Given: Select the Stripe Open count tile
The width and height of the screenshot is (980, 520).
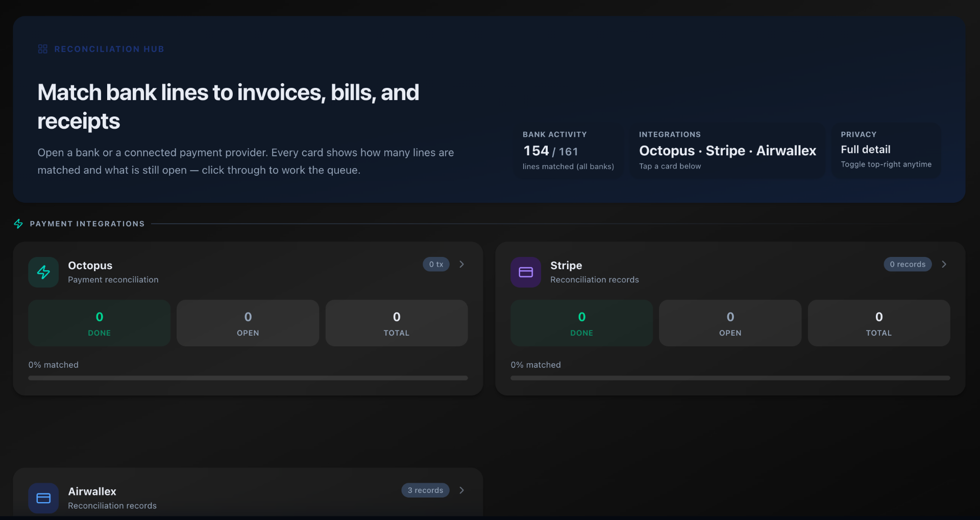Looking at the screenshot, I should (x=730, y=323).
